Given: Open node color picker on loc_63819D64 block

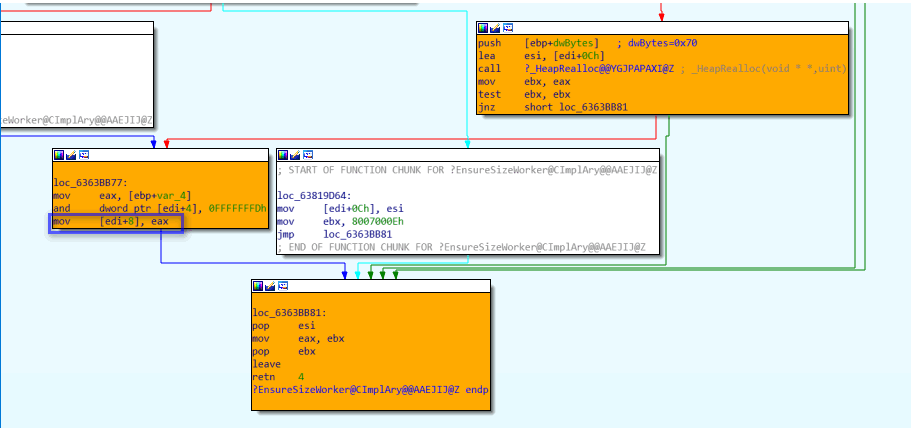Looking at the screenshot, I should pyautogui.click(x=283, y=155).
